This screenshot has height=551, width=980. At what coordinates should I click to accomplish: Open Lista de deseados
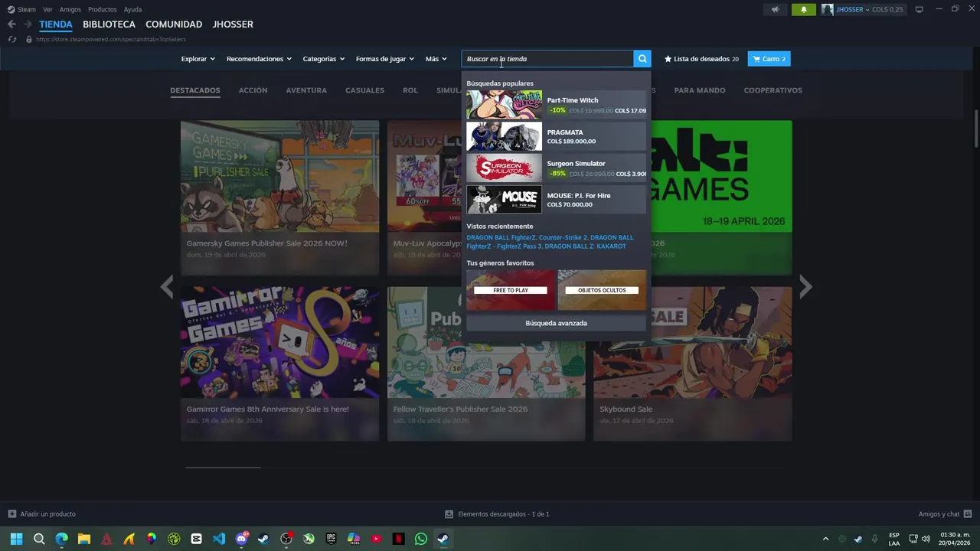click(701, 59)
